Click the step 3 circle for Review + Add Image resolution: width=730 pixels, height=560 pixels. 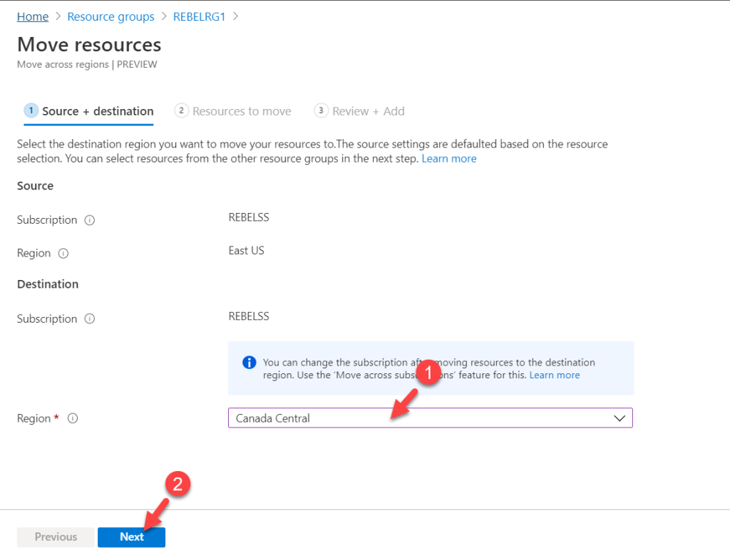tap(321, 111)
